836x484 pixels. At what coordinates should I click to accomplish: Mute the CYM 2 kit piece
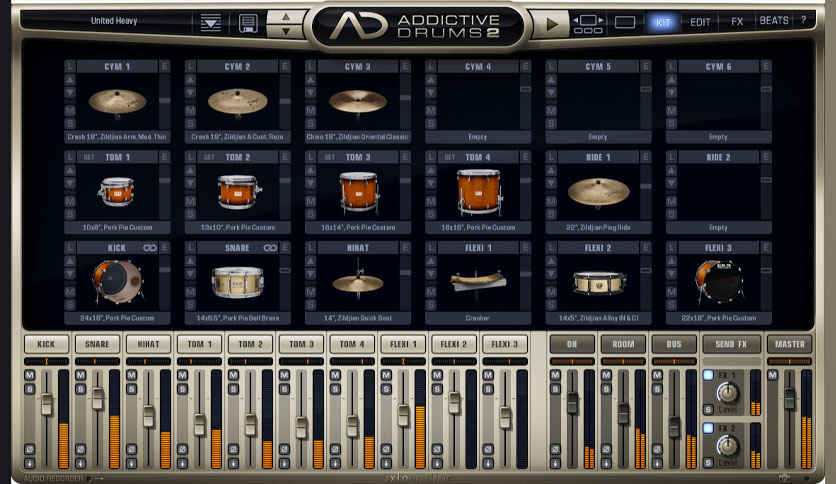pos(190,111)
